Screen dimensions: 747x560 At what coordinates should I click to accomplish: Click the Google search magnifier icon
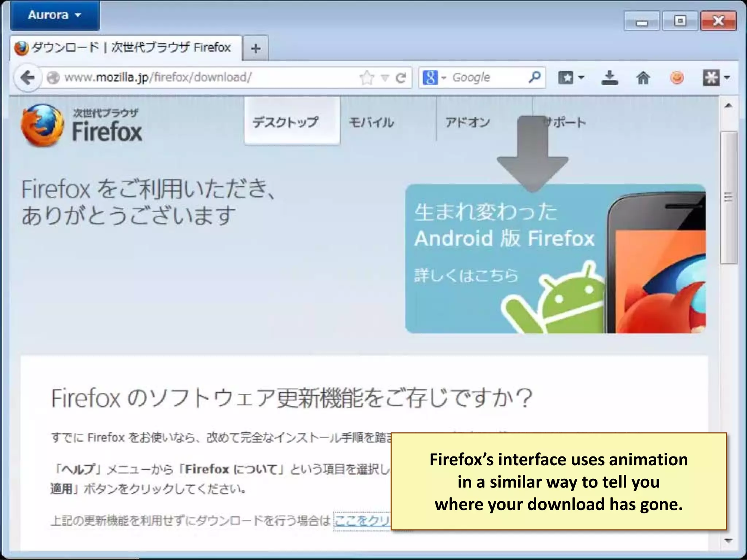click(x=534, y=77)
